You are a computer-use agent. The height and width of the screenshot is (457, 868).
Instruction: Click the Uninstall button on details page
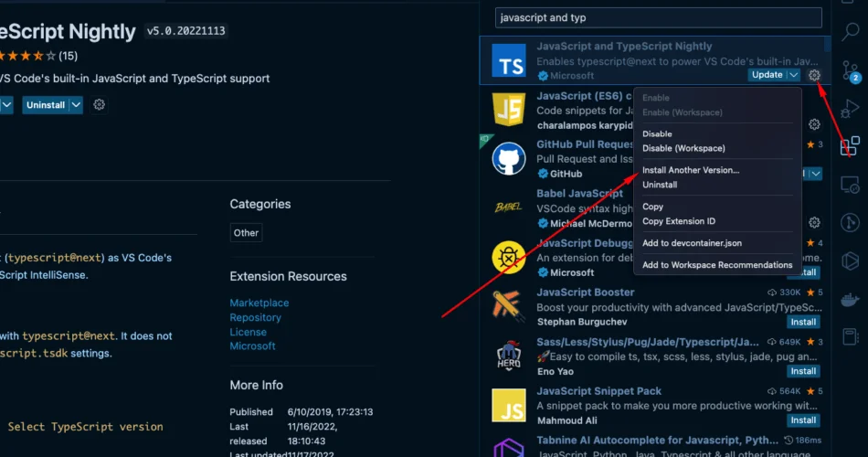[x=46, y=105]
